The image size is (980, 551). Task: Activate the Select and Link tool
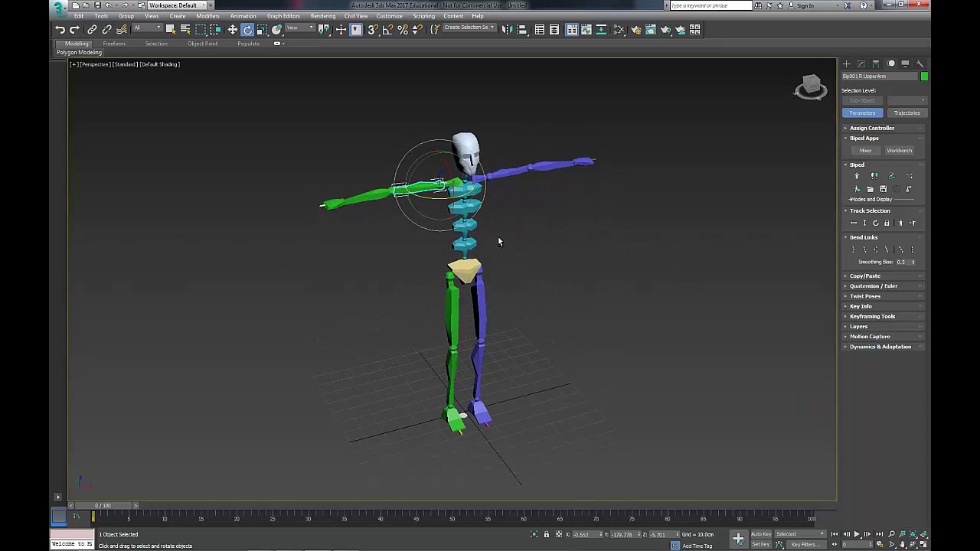pyautogui.click(x=92, y=30)
